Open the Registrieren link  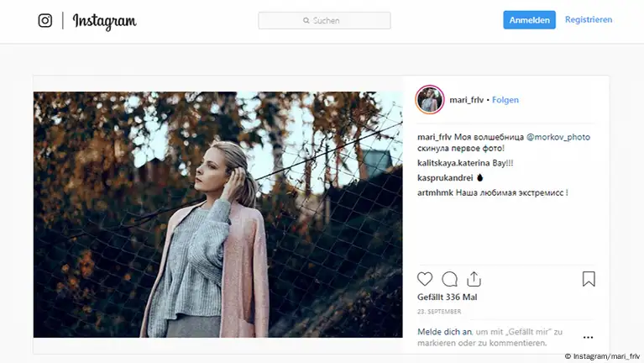tap(589, 20)
